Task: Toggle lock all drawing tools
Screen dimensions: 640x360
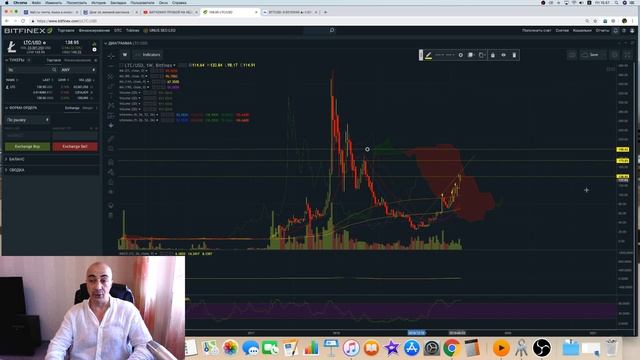Action: 111,182
